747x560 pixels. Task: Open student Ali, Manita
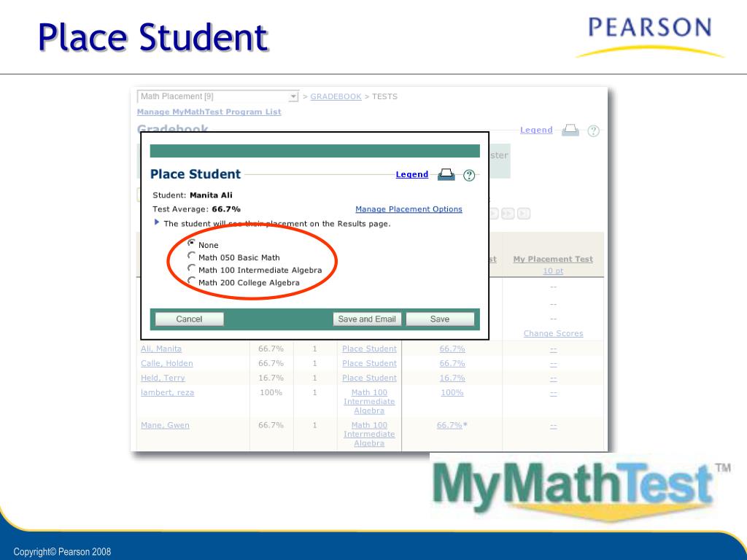point(161,349)
